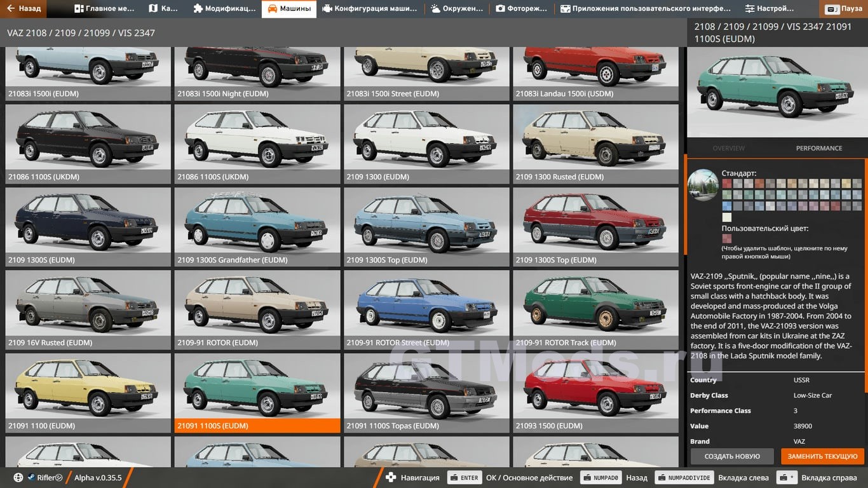Select the 2109 16V Rusted (EUDM) car
Image resolution: width=868 pixels, height=488 pixels.
88,310
